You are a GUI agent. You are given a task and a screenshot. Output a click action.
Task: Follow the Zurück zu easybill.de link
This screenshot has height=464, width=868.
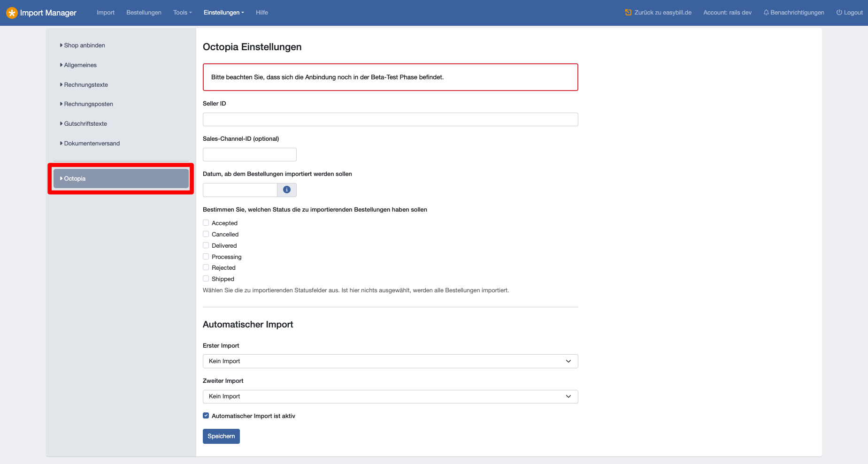(x=663, y=13)
